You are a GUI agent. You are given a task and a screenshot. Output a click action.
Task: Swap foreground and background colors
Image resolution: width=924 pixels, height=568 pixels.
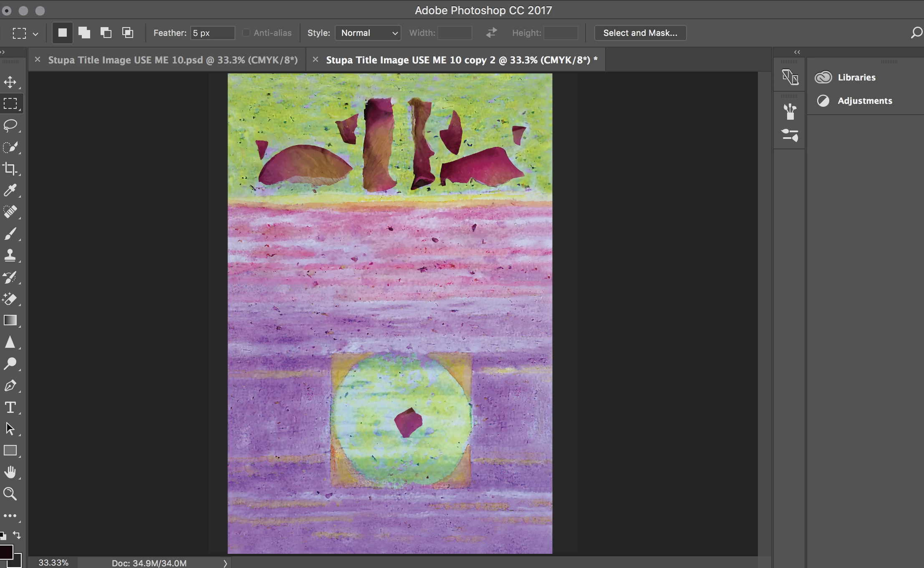17,535
